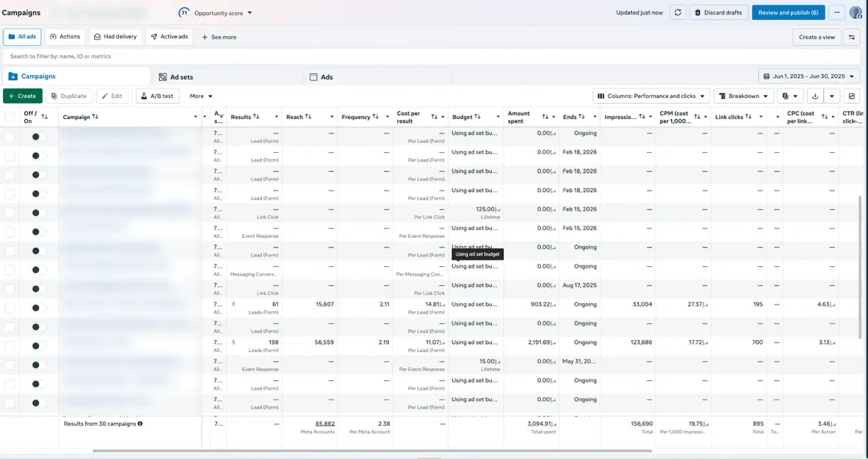Open the Campaign column header menu arrow
868x459 pixels.
pos(195,117)
